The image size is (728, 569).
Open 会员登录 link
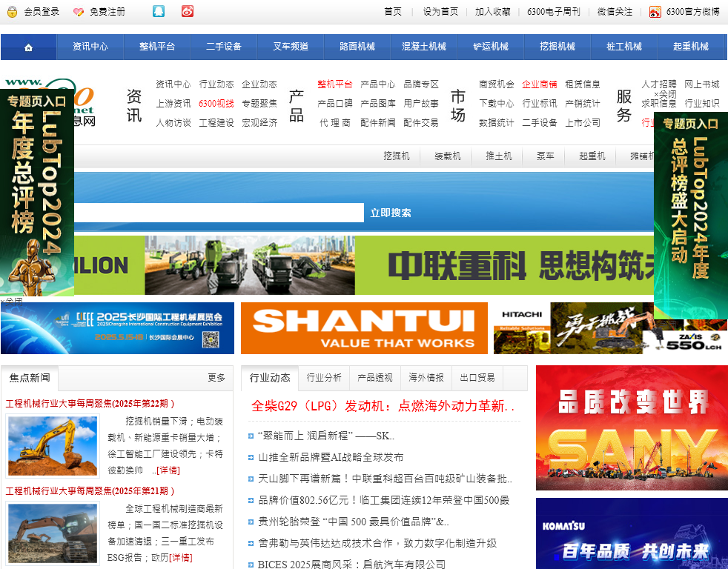point(42,12)
